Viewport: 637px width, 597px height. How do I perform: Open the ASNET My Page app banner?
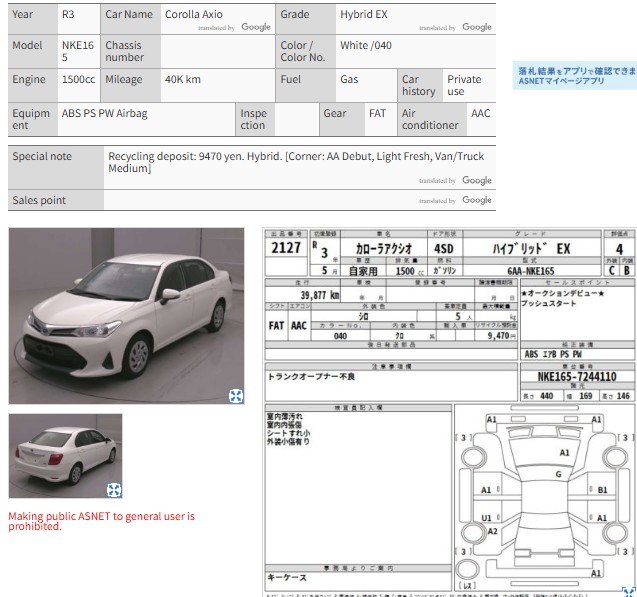coord(574,76)
